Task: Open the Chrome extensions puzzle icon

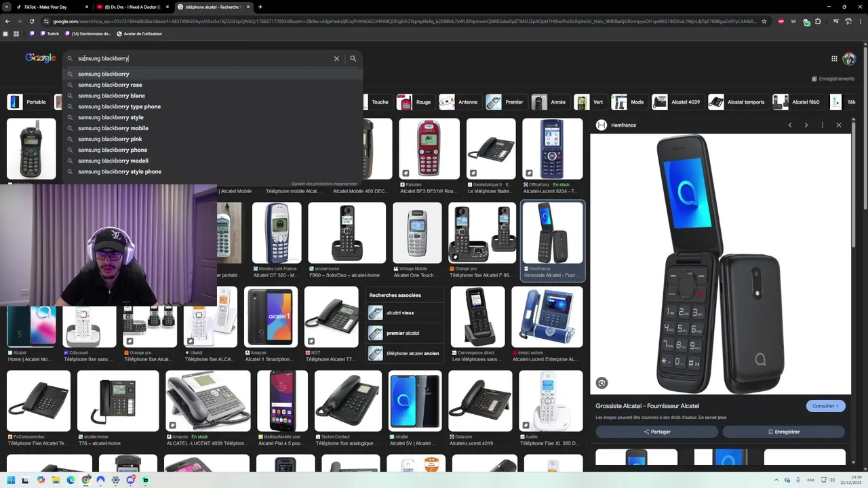Action: tap(818, 21)
